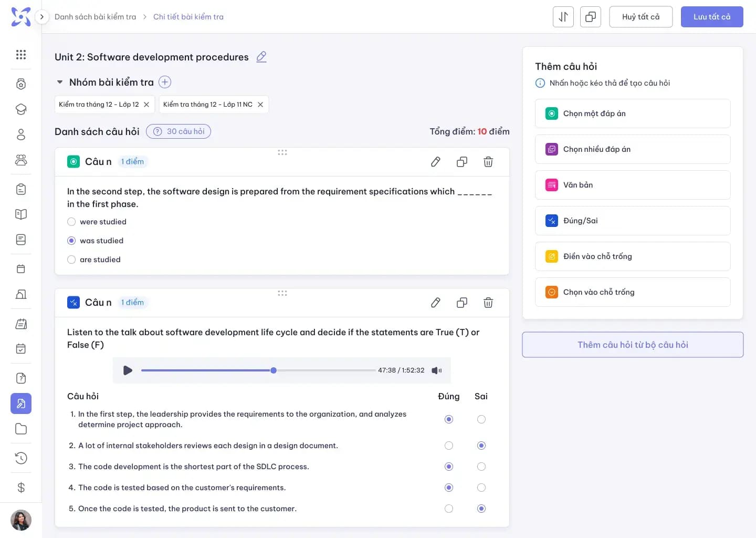Open the dollar sign billing icon in sidebar
The image size is (756, 538).
click(x=21, y=488)
